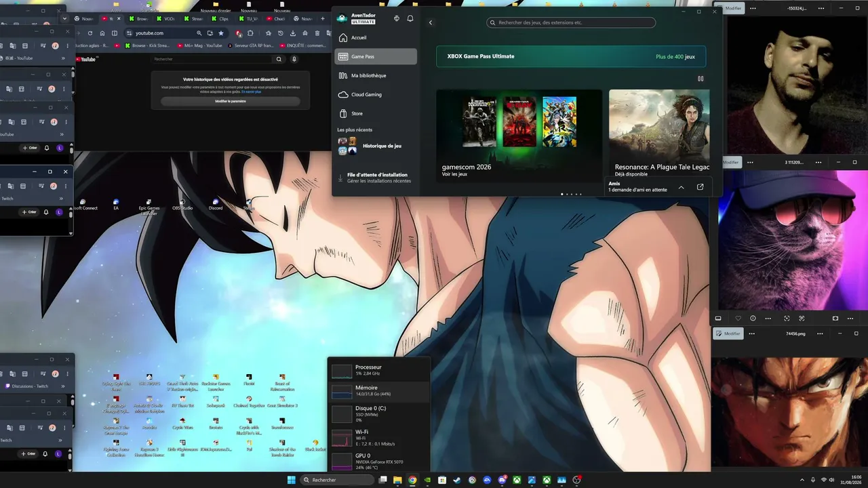Focus the Xbox 'Rechercher des jeux' search field
This screenshot has height=488, width=868.
pos(571,22)
